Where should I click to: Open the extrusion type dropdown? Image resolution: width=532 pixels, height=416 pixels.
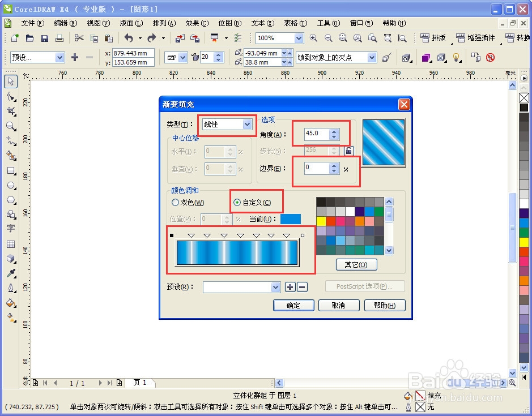coord(183,58)
